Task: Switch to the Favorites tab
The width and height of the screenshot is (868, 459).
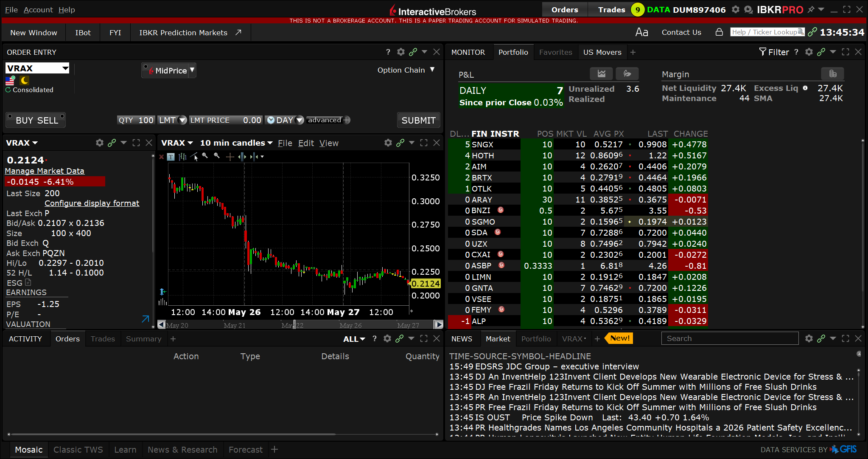Action: [x=555, y=52]
